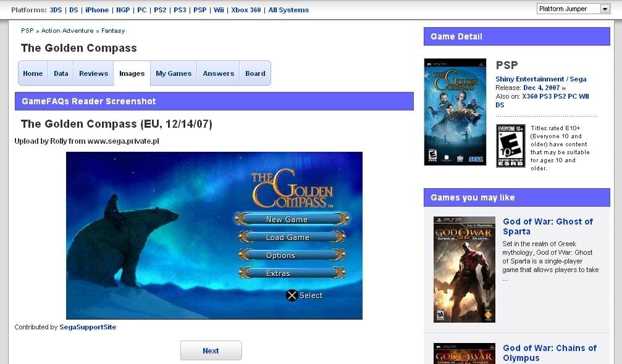This screenshot has height=364, width=622.
Task: Open God of War: Chains of Olympus title
Action: pos(549,353)
